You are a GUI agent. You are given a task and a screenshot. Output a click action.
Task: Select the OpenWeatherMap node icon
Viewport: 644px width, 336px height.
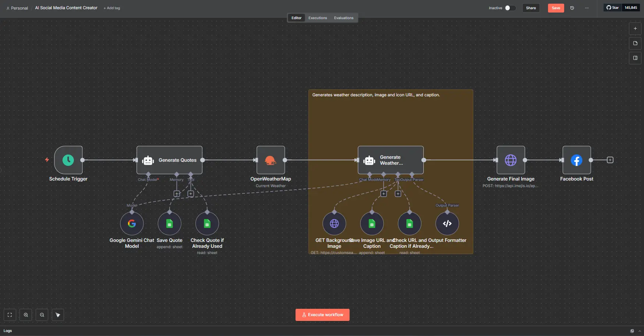(x=271, y=160)
